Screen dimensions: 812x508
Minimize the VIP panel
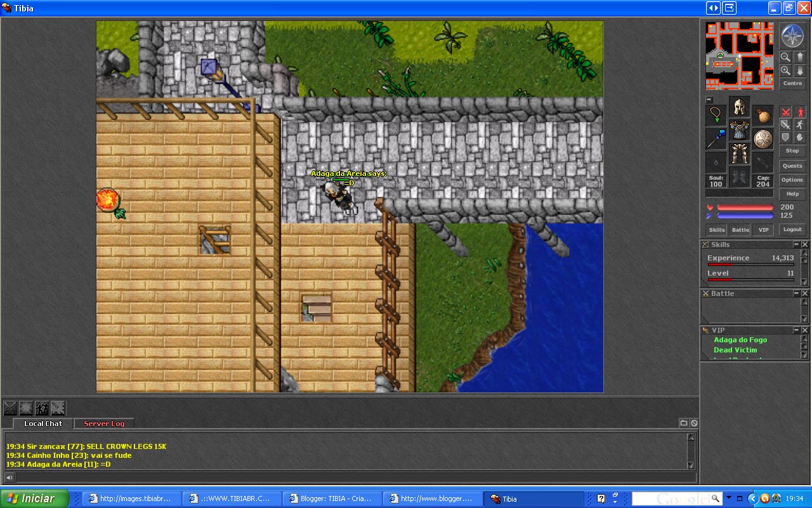click(797, 330)
